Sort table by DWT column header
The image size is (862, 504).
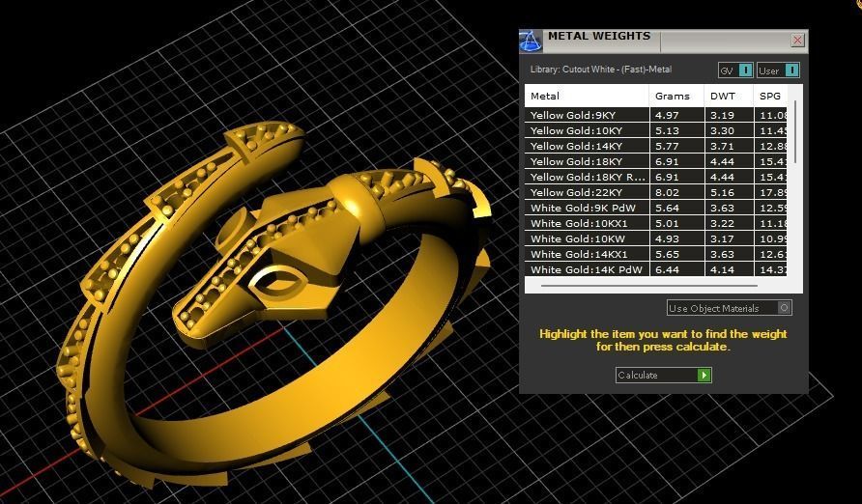click(729, 96)
